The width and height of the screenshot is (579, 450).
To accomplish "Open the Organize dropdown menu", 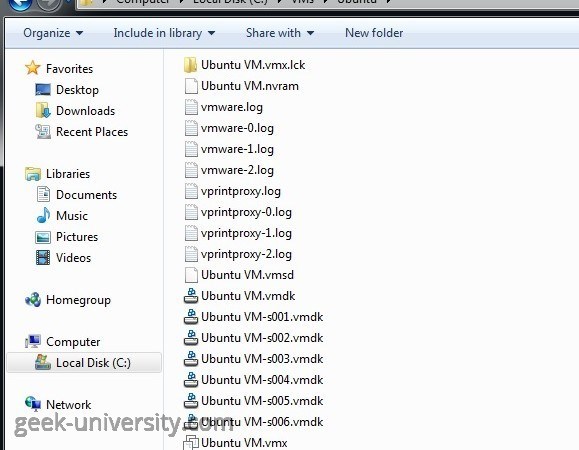I will (53, 33).
